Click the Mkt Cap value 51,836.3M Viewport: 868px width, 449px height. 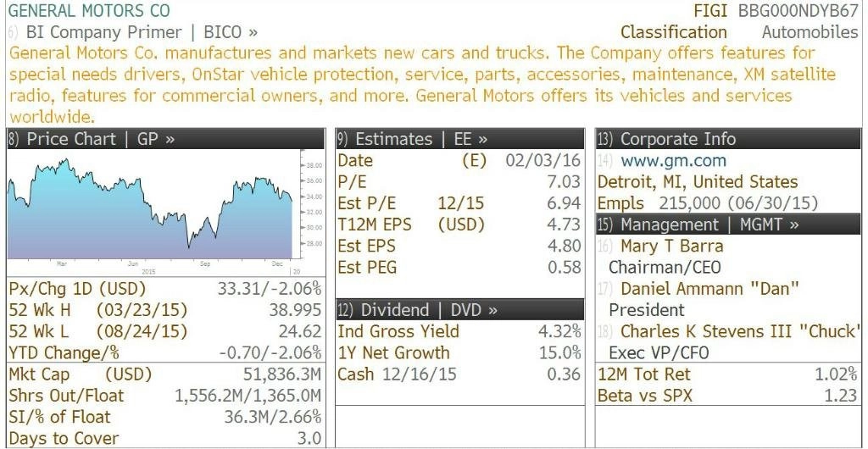click(x=282, y=374)
